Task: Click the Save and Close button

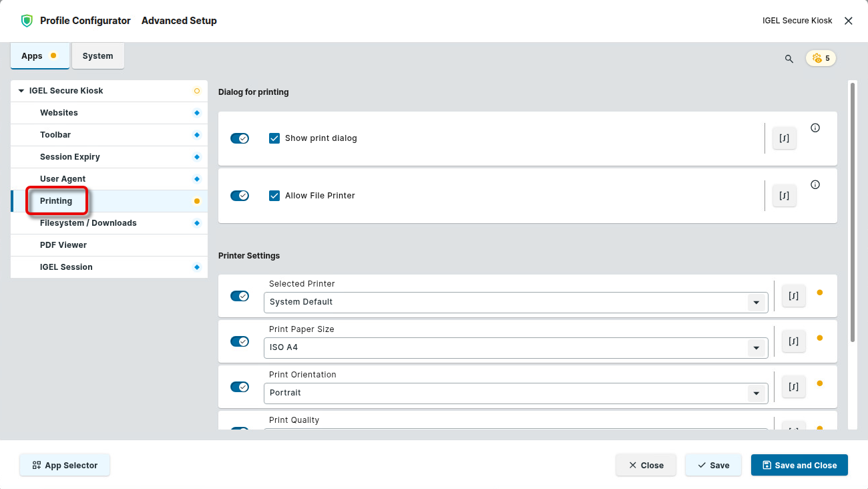Action: (799, 466)
